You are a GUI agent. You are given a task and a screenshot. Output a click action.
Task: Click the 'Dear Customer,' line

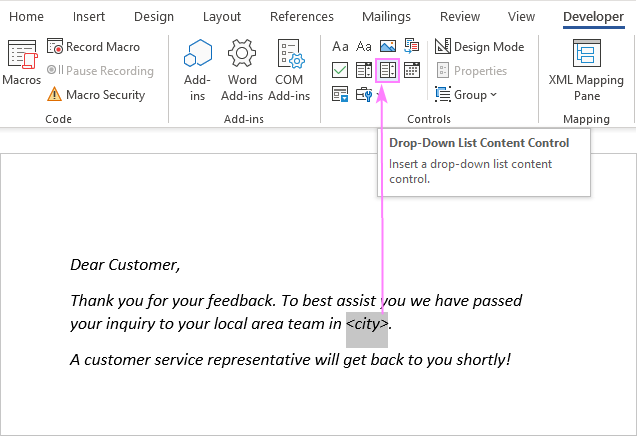click(x=125, y=265)
